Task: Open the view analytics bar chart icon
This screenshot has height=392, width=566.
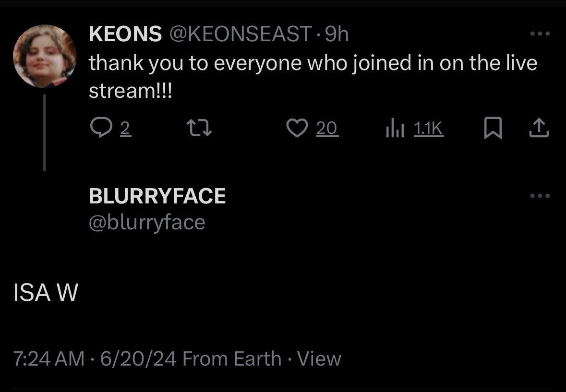Action: [396, 128]
